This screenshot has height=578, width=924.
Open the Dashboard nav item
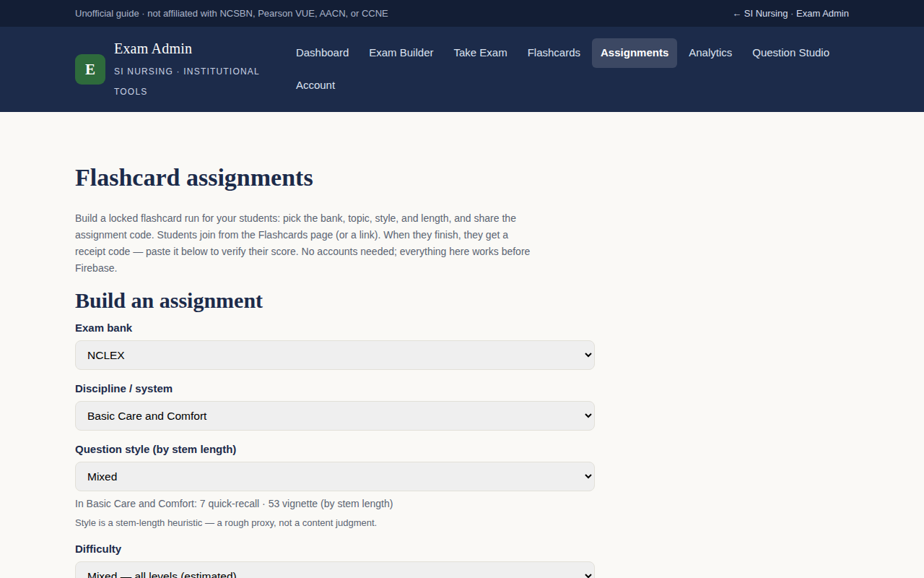[322, 53]
